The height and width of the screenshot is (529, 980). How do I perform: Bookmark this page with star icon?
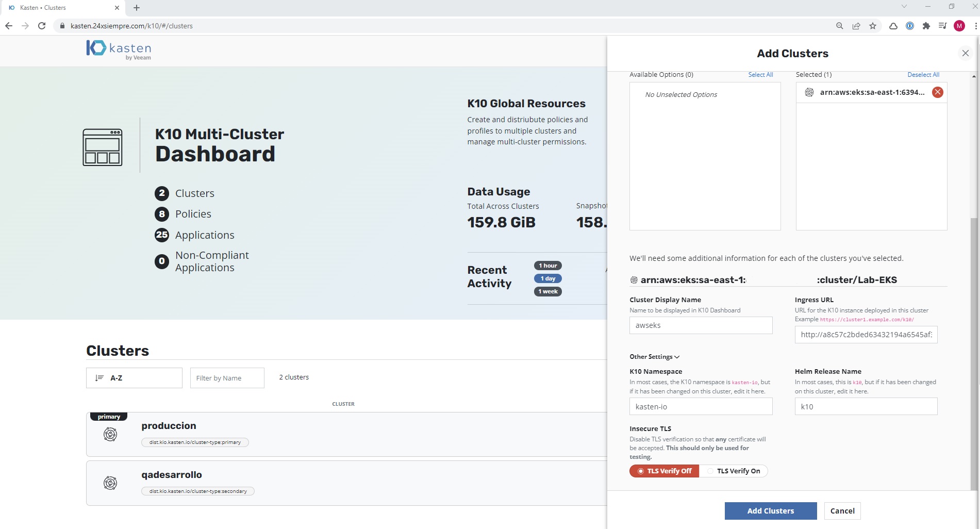coord(873,26)
